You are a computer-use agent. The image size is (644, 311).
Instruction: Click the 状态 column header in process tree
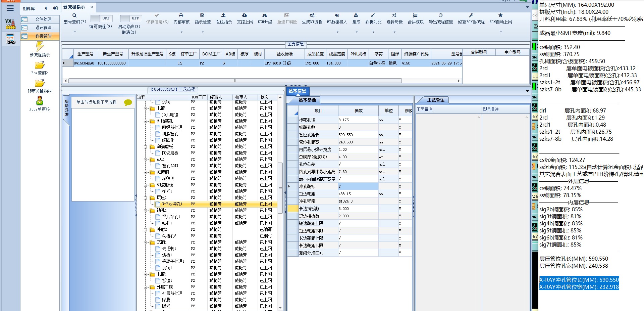click(x=265, y=97)
